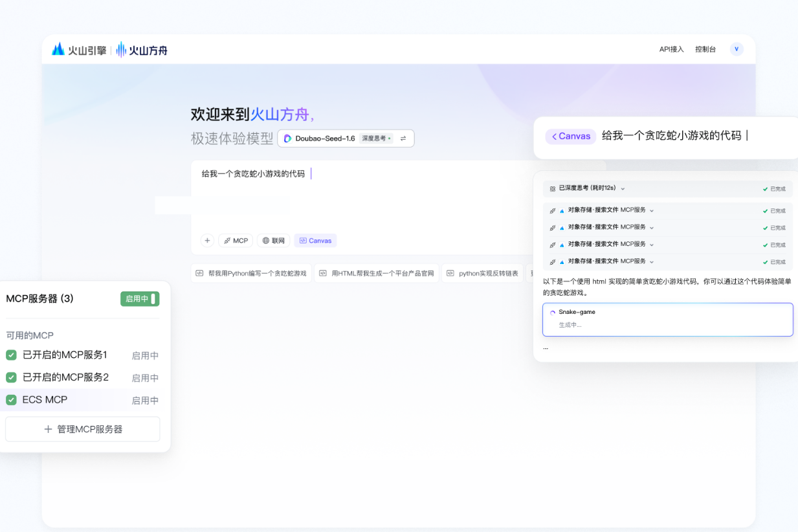798x532 pixels.
Task: Click 已完成 status on 已深度思考 row
Action: tap(774, 189)
